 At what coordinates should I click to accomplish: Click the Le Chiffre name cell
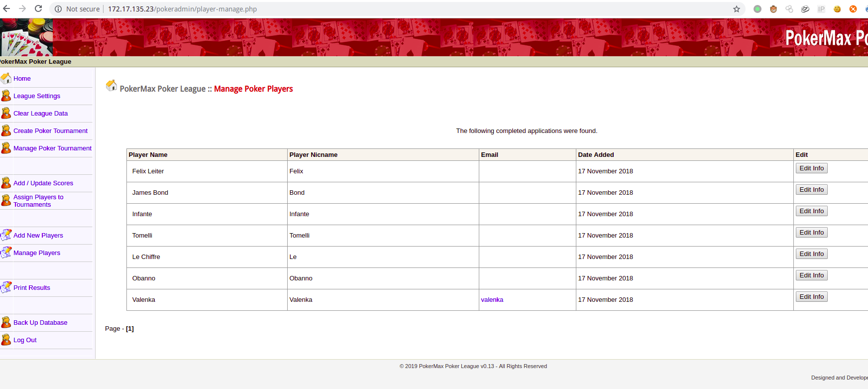(x=207, y=257)
